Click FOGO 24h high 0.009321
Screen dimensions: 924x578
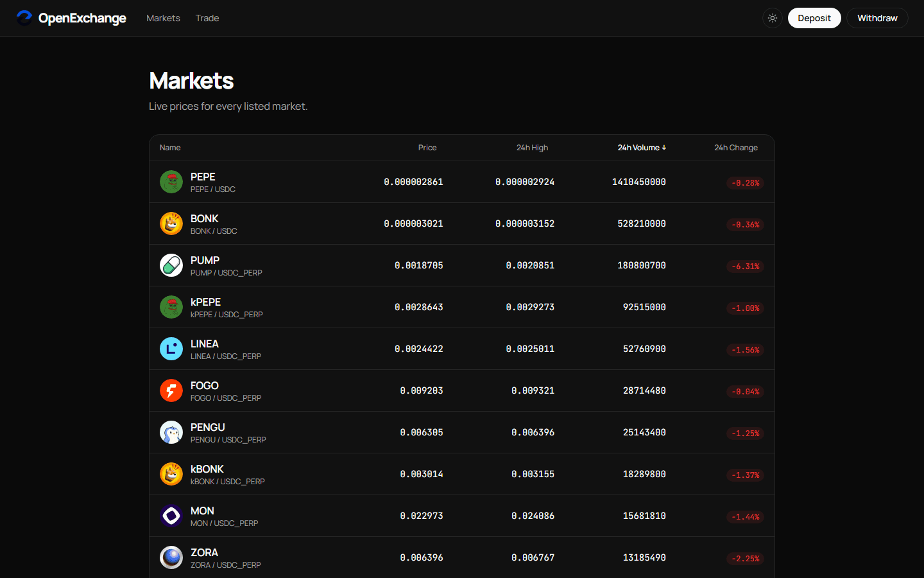pyautogui.click(x=533, y=391)
